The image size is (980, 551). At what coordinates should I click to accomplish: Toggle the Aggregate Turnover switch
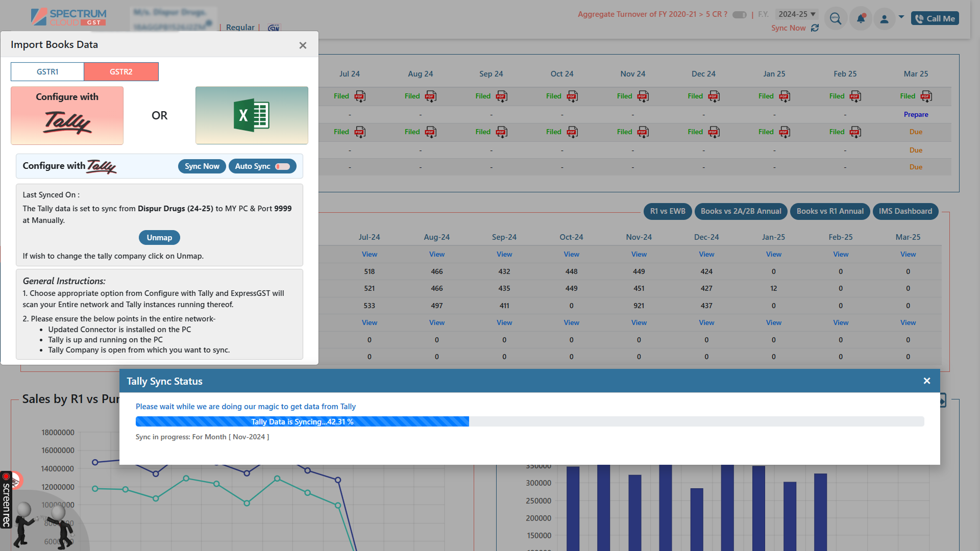coord(740,15)
